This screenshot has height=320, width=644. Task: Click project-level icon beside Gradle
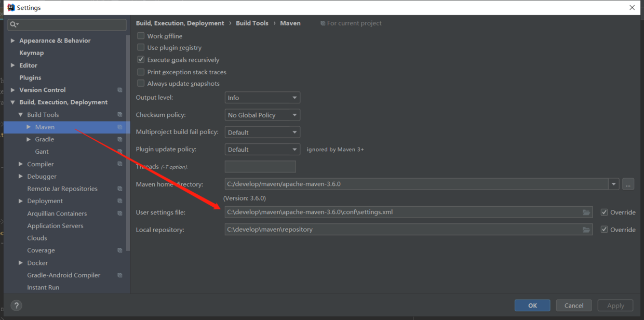point(120,139)
